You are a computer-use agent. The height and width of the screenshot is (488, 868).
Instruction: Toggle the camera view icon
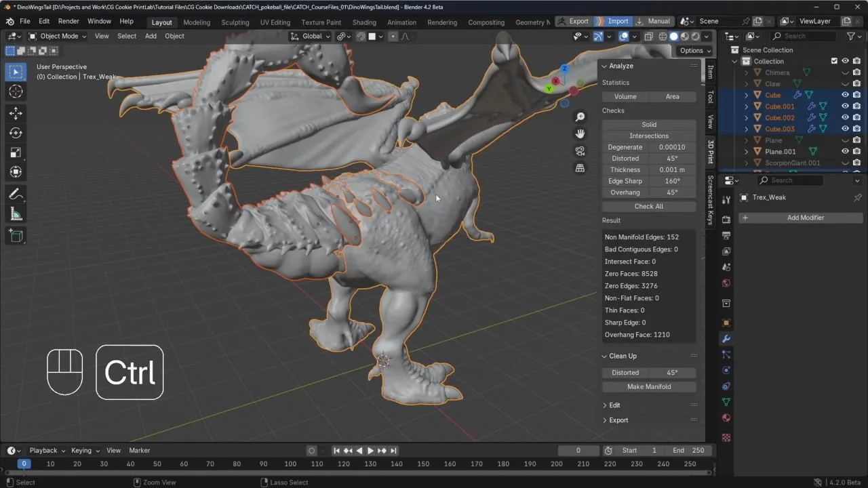tap(580, 151)
